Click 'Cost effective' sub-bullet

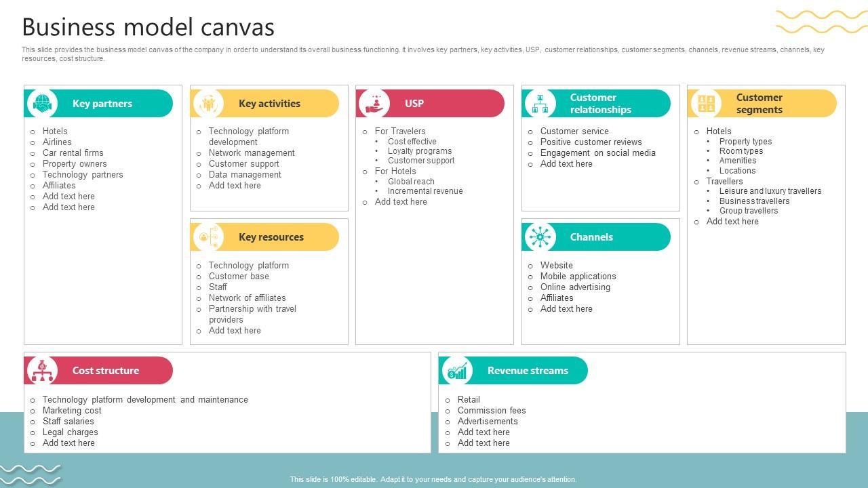(x=412, y=142)
